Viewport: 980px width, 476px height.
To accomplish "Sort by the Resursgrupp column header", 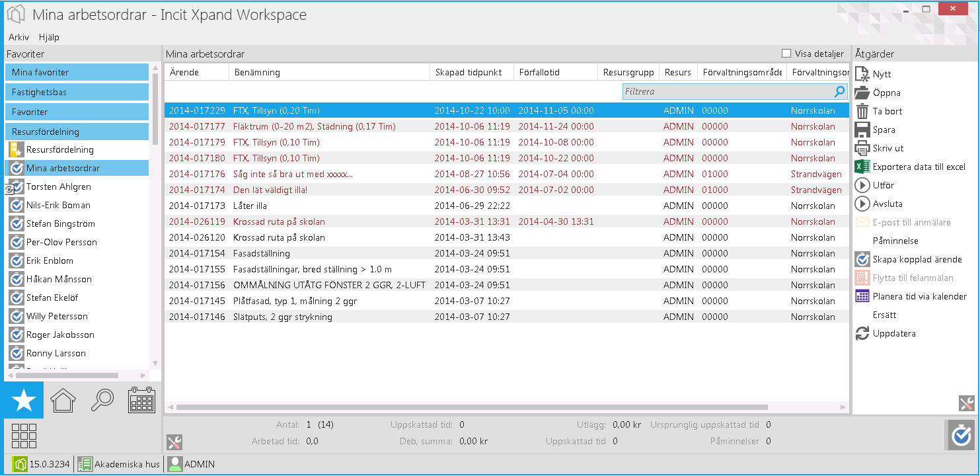I will pyautogui.click(x=628, y=72).
